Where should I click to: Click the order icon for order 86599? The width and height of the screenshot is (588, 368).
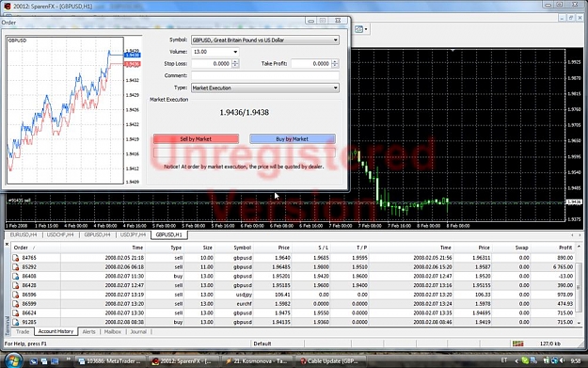click(x=16, y=304)
